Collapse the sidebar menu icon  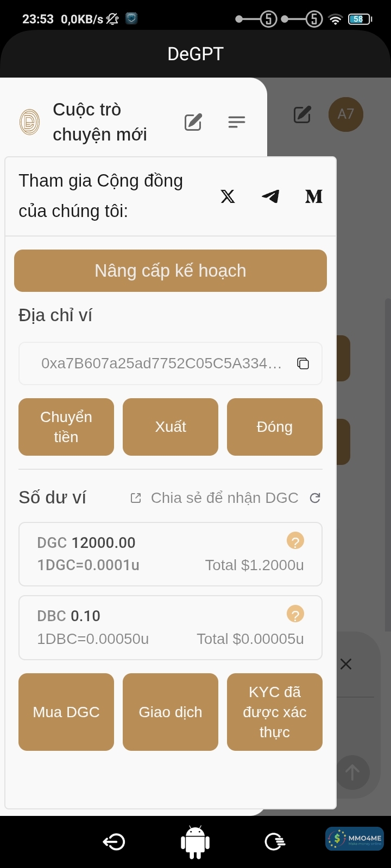pos(237,123)
